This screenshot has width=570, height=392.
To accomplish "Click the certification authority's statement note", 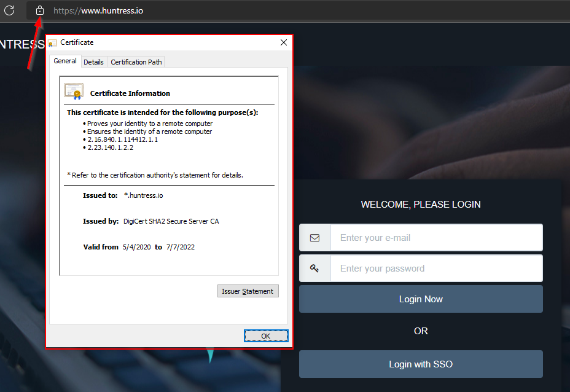I will (155, 175).
